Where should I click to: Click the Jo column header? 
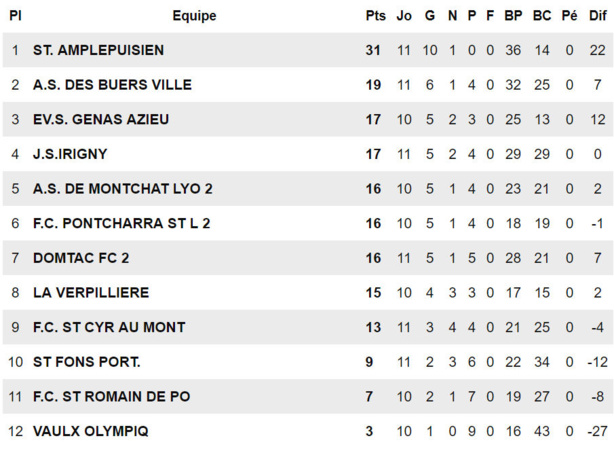[x=404, y=16]
